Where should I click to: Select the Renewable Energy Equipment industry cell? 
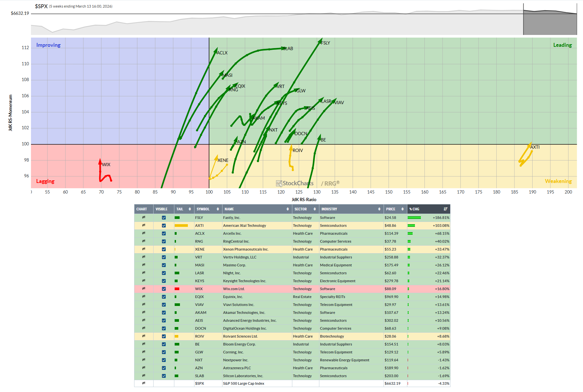coord(351,360)
